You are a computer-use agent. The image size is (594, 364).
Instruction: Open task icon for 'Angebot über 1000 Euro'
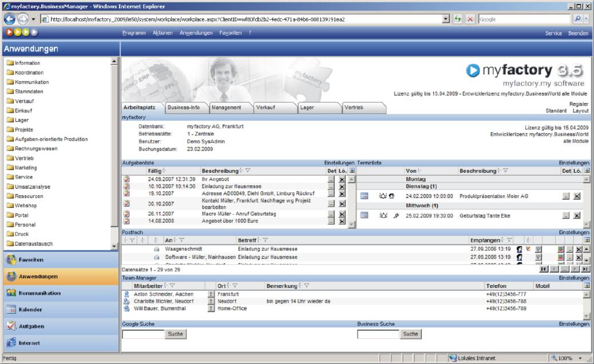pyautogui.click(x=126, y=221)
